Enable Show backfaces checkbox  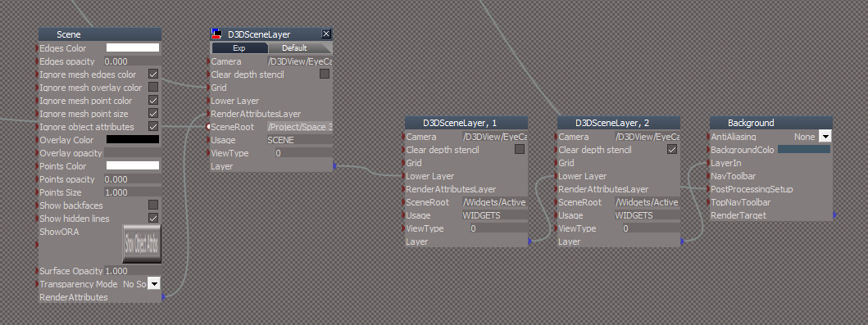coord(153,205)
